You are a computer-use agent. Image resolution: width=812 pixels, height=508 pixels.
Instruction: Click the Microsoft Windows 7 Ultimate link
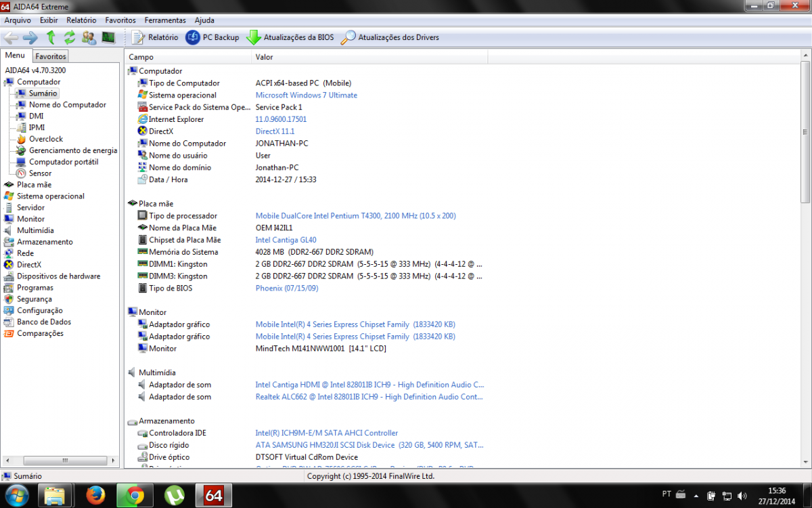coord(306,95)
